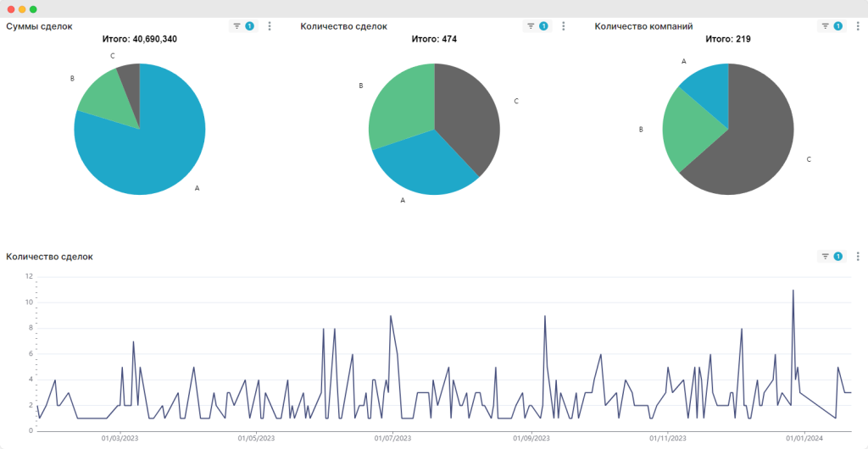Open filter on the line chart widget
This screenshot has width=868, height=449.
[832, 257]
